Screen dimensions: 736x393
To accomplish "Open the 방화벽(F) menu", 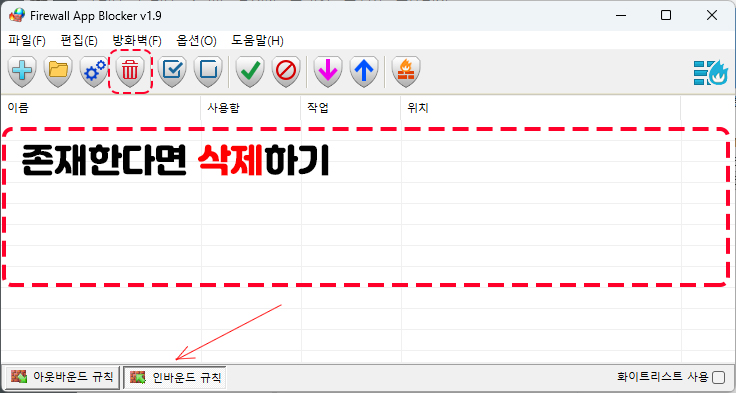I will coord(137,41).
